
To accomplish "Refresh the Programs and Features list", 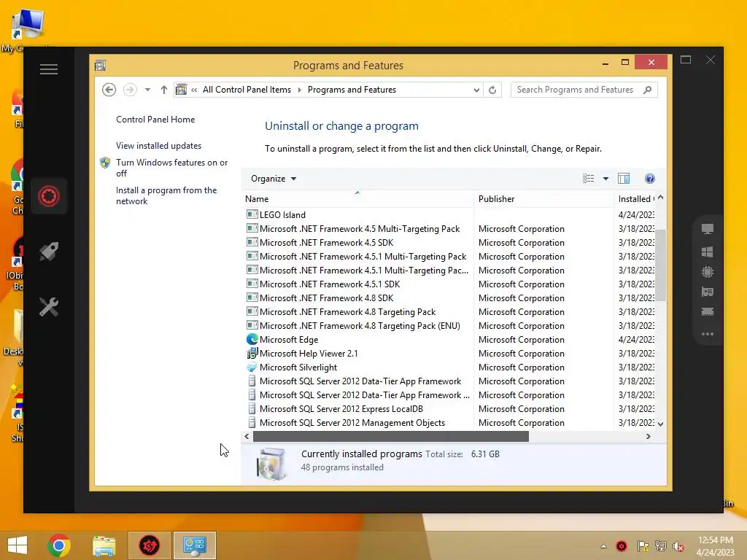I will point(492,90).
